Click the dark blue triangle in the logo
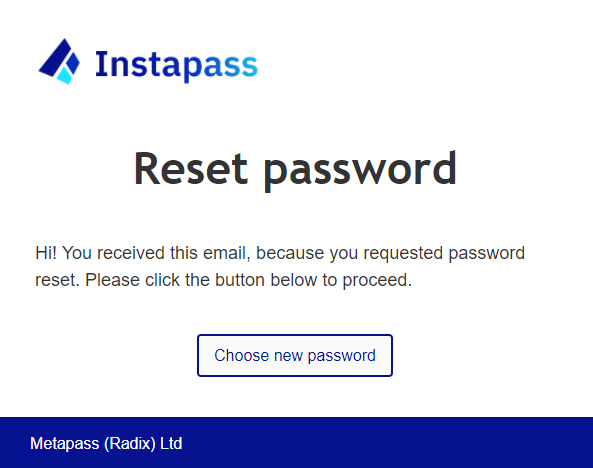Image resolution: width=593 pixels, height=468 pixels. (54, 58)
